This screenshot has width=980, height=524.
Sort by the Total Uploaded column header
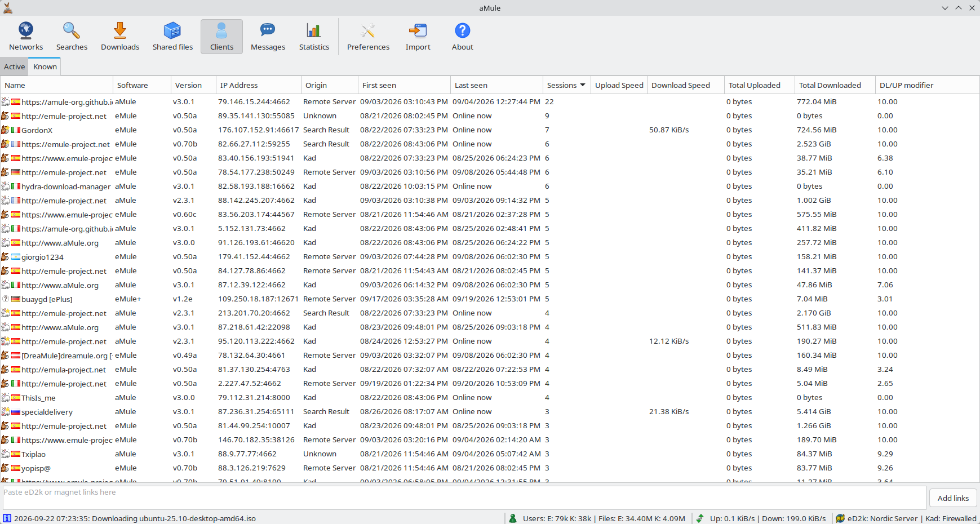(x=759, y=85)
